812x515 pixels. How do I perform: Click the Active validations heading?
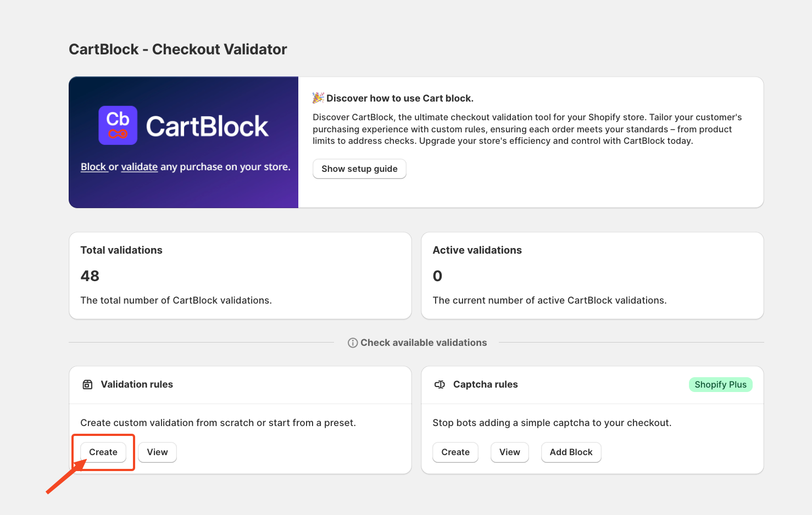point(477,250)
